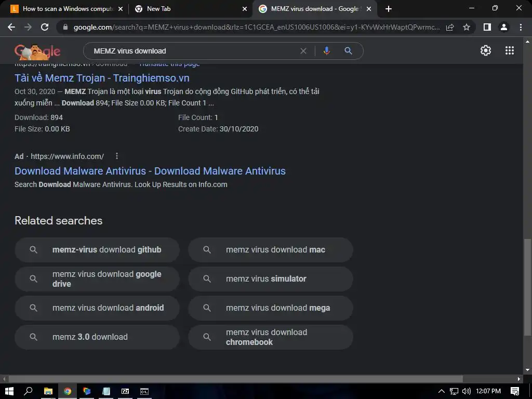Search memz virus download mega
The width and height of the screenshot is (532, 399).
pos(271,308)
